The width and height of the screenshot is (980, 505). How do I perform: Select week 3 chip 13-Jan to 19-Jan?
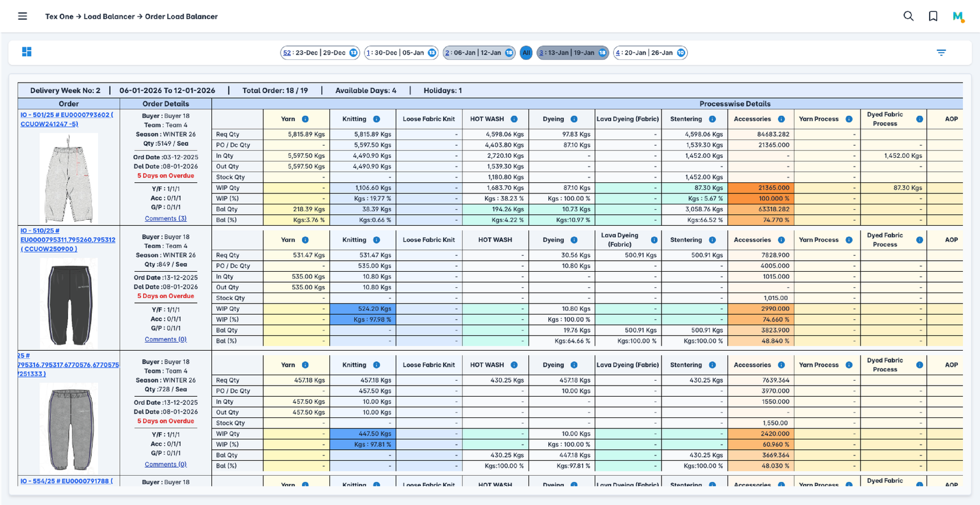572,53
